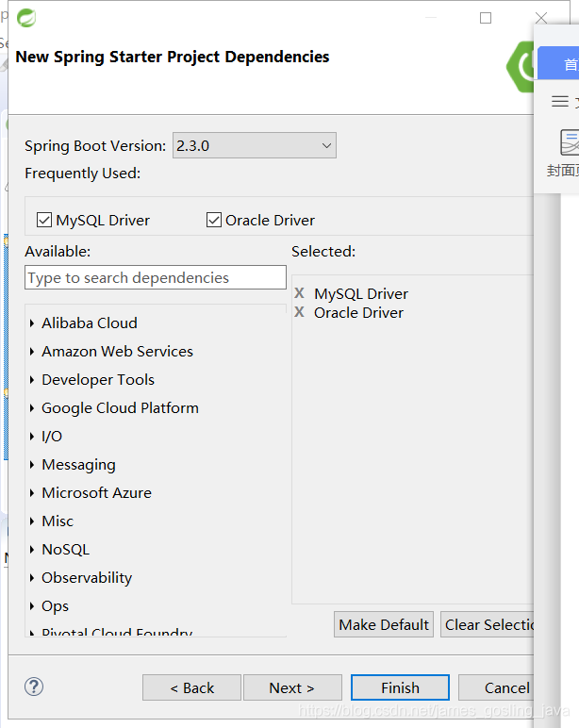Image resolution: width=579 pixels, height=728 pixels.
Task: Open the help question mark icon
Action: click(x=34, y=687)
